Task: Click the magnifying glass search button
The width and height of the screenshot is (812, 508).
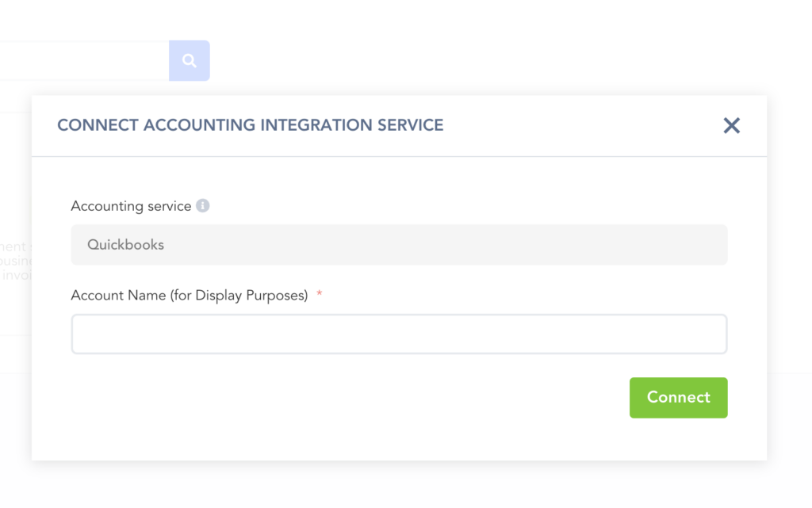Action: (189, 60)
